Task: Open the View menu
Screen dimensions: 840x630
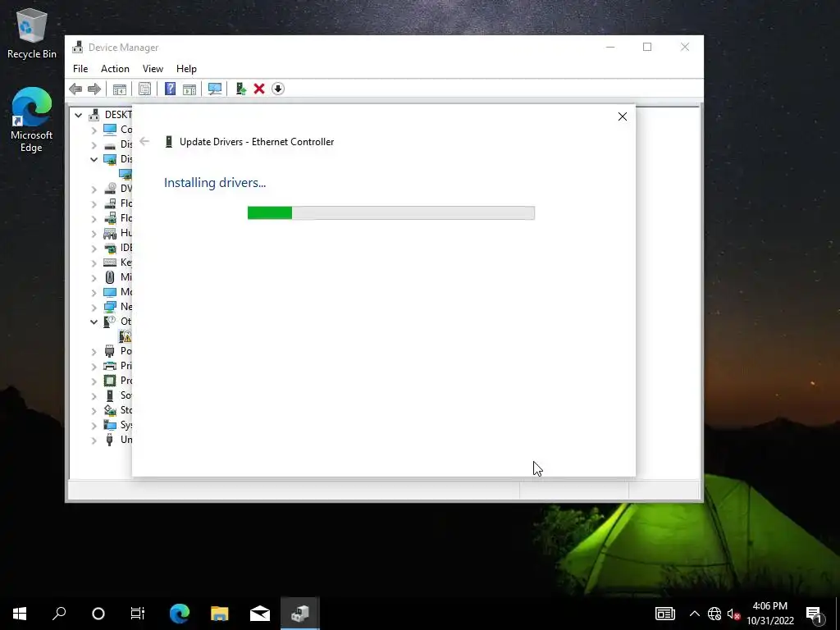Action: point(153,69)
